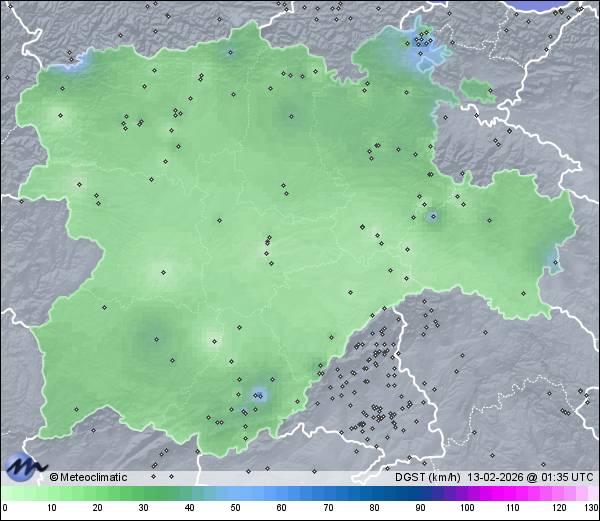Image resolution: width=600 pixels, height=521 pixels.
Task: Click the 30 km/h legend label
Action: [x=144, y=508]
